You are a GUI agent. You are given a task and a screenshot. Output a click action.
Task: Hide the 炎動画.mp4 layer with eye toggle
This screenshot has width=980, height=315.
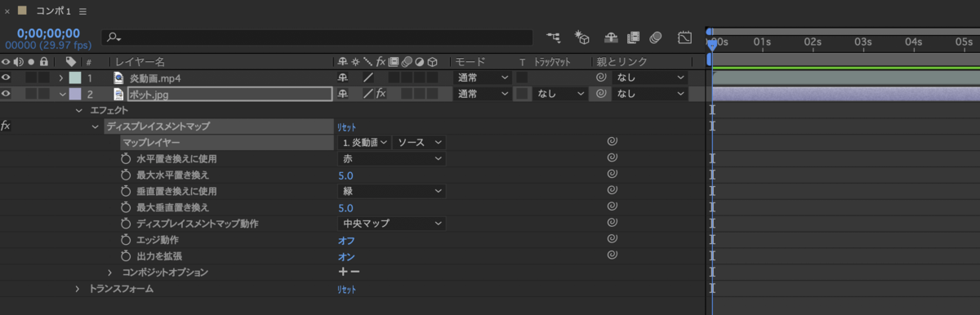coord(7,78)
